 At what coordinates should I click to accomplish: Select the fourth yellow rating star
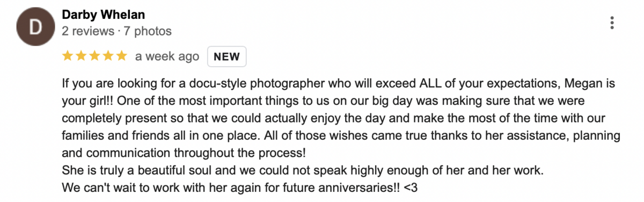pos(108,56)
